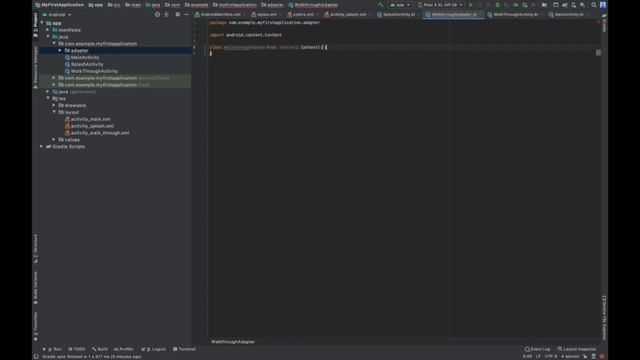This screenshot has width=640, height=360.
Task: Open the Logcat tool window
Action: pyautogui.click(x=153, y=349)
